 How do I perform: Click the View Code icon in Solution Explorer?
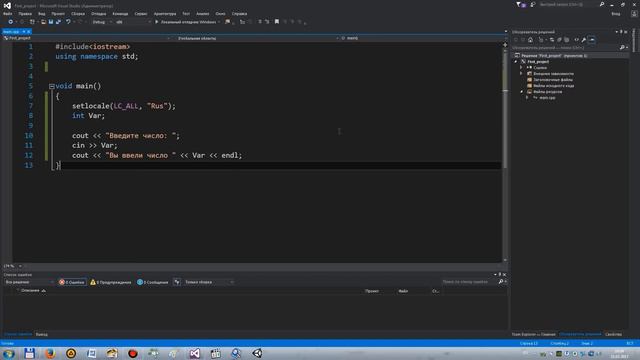pos(576,40)
